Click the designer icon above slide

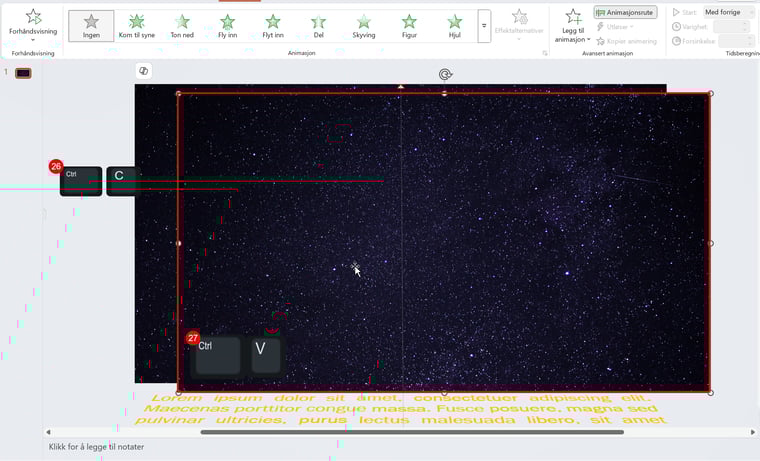click(x=143, y=71)
